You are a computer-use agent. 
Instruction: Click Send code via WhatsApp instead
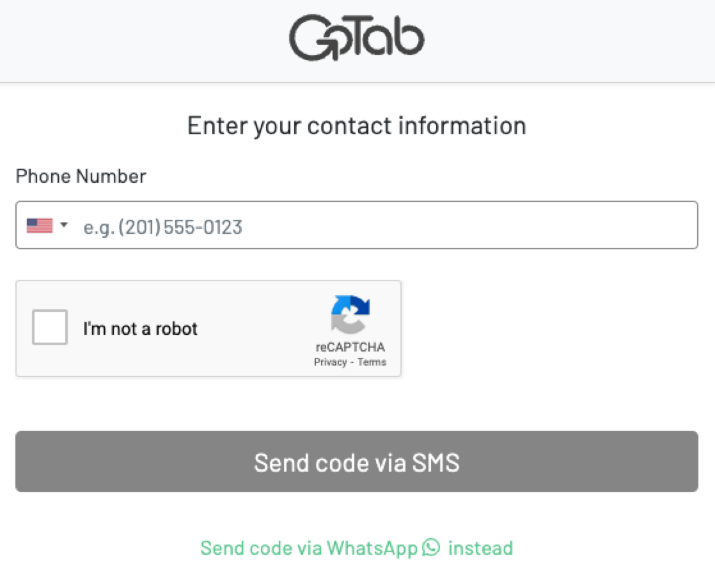356,548
